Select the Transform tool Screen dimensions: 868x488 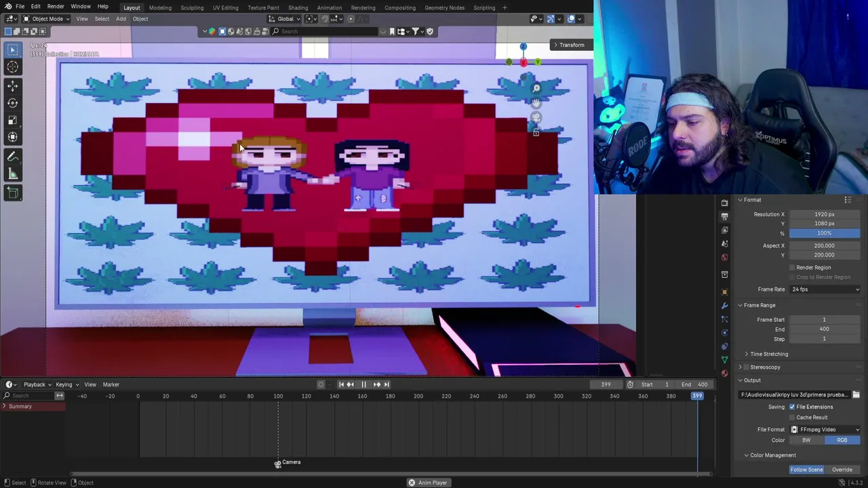point(12,138)
